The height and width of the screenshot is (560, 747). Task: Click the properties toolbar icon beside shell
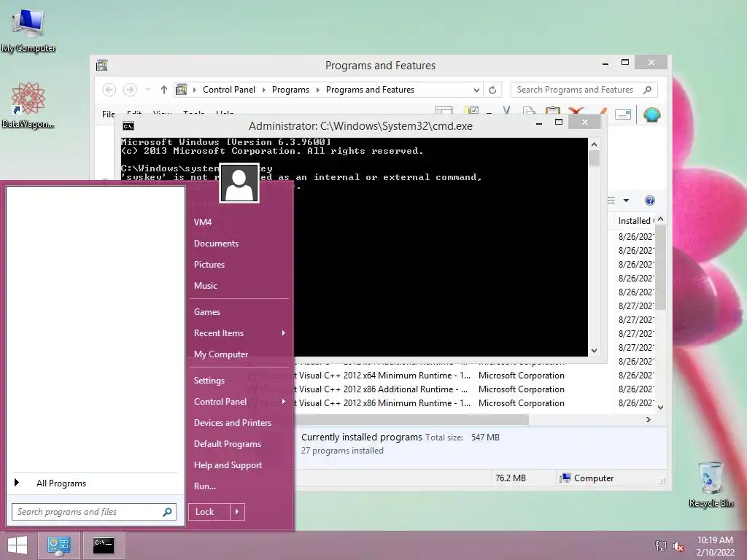[x=623, y=114]
